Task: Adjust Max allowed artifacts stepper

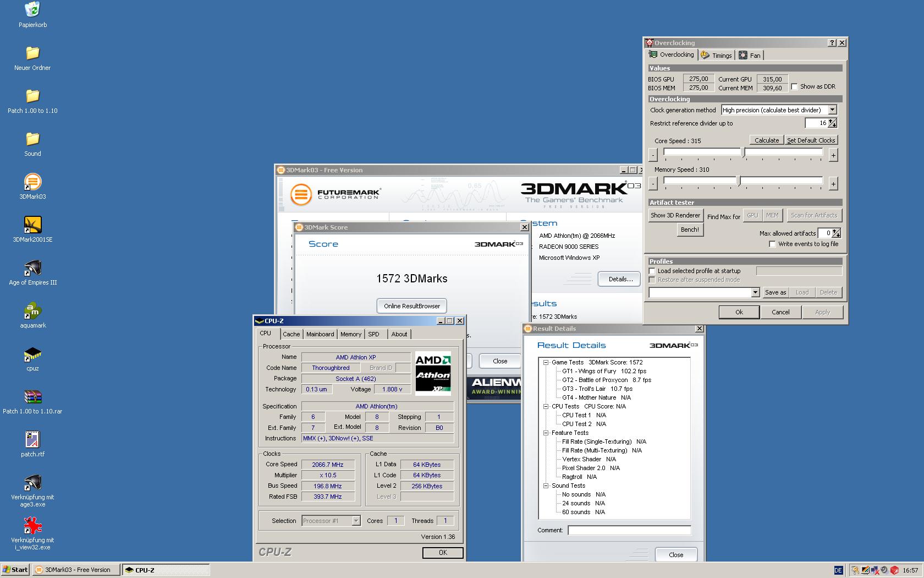Action: coord(837,233)
